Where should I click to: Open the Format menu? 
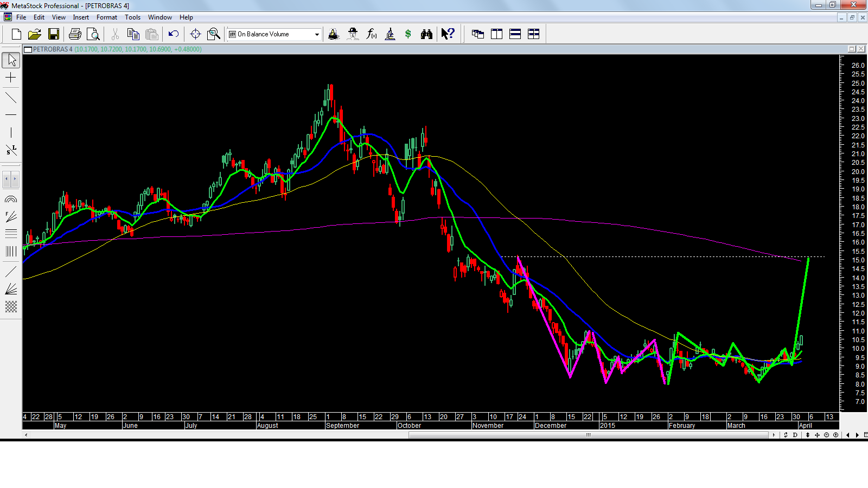pos(107,17)
